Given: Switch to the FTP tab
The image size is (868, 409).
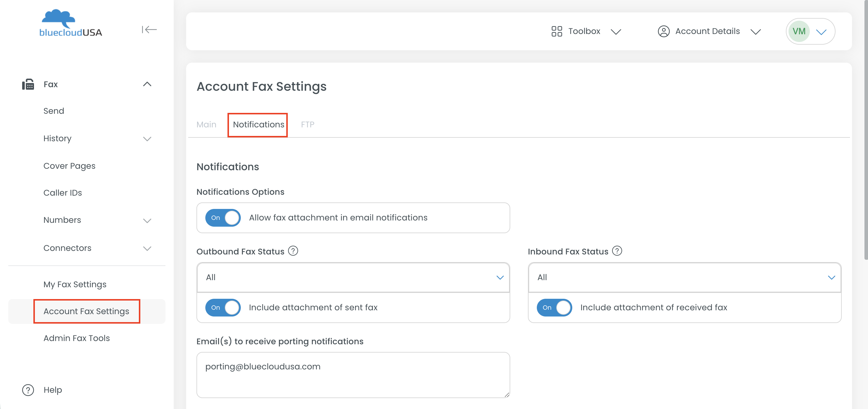Looking at the screenshot, I should 307,125.
